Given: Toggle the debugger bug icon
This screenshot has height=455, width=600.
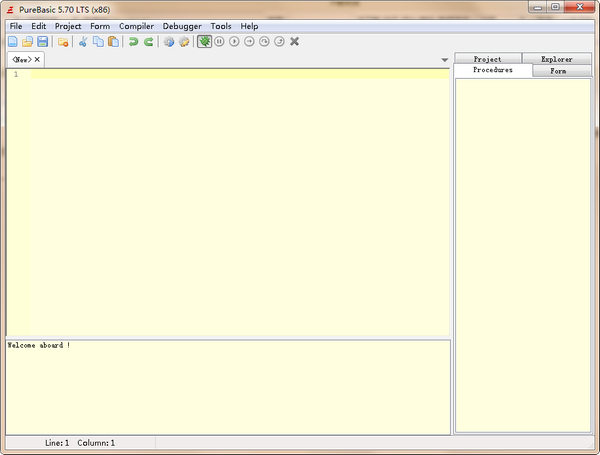Looking at the screenshot, I should pos(204,42).
